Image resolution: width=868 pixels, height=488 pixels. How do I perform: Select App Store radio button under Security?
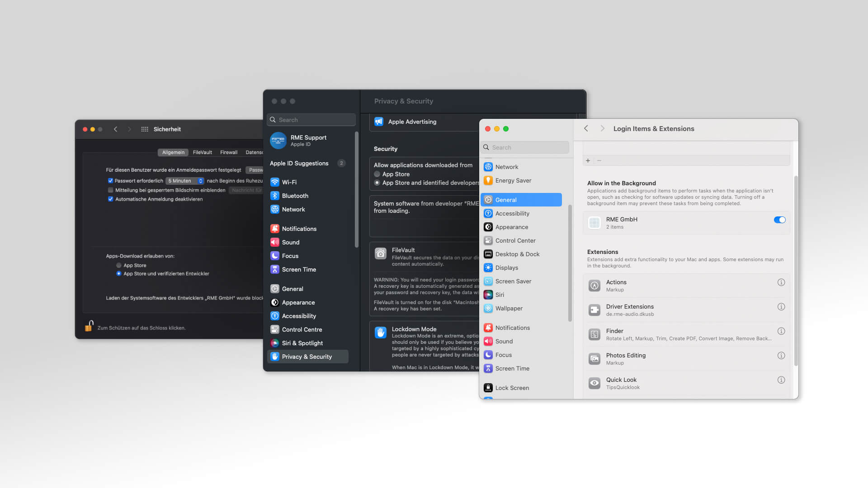[377, 174]
